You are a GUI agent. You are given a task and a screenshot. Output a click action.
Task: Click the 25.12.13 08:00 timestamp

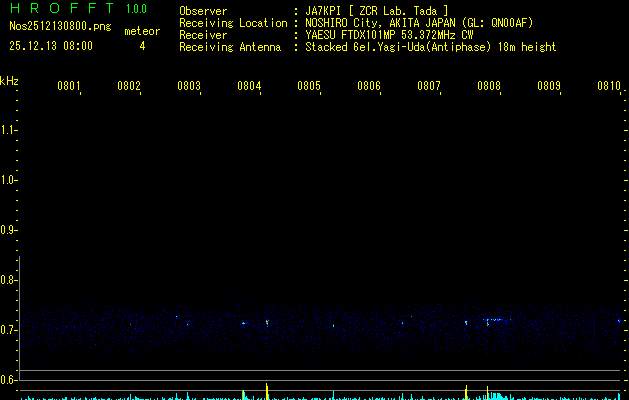point(50,46)
